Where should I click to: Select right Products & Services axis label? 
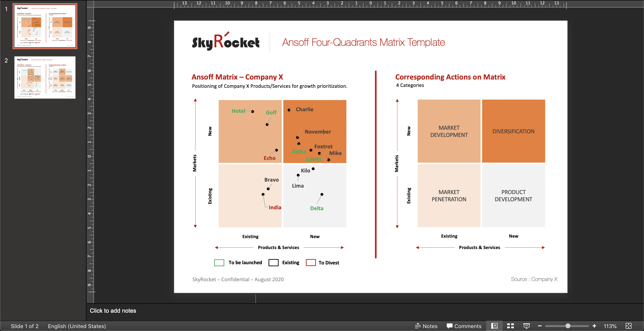pyautogui.click(x=479, y=247)
